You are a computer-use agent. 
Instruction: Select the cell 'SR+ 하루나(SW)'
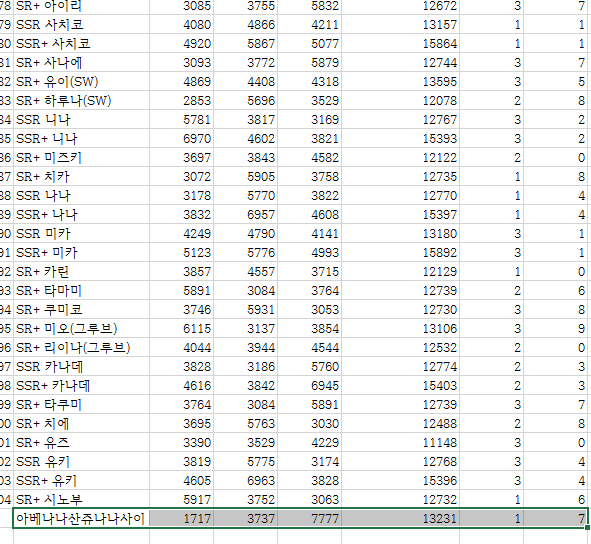tap(81, 100)
